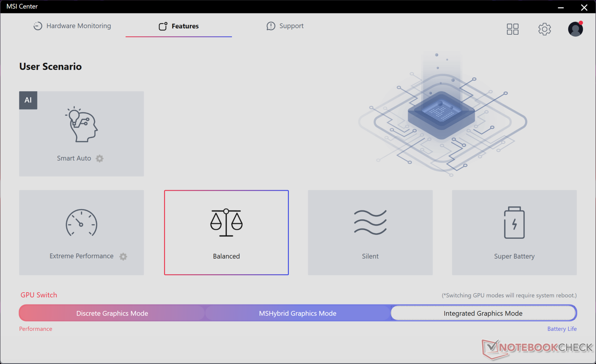The height and width of the screenshot is (364, 596).
Task: Click the Silent waves icon
Action: (370, 222)
